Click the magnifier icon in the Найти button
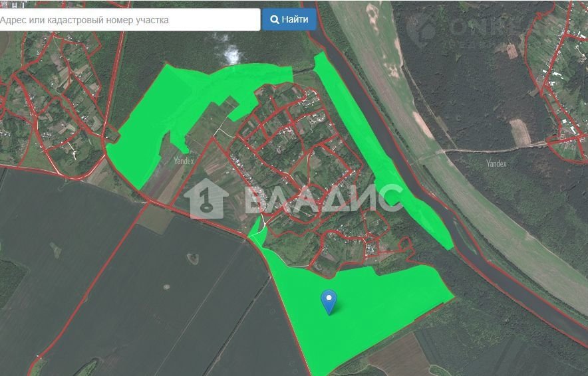588x376 pixels. click(274, 20)
